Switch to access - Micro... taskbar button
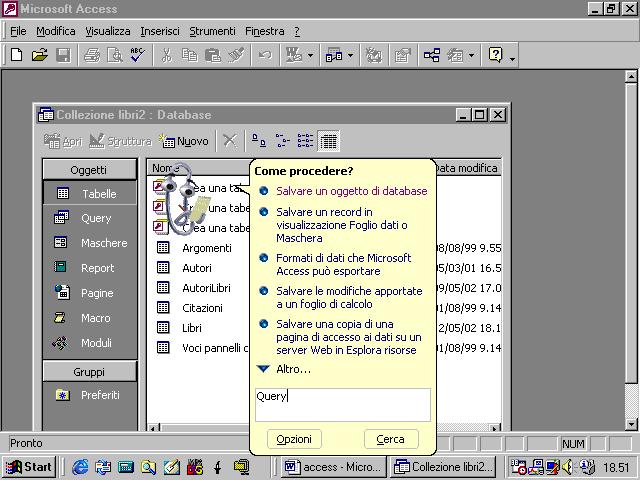Screen dimensions: 640x480 (x=333, y=467)
